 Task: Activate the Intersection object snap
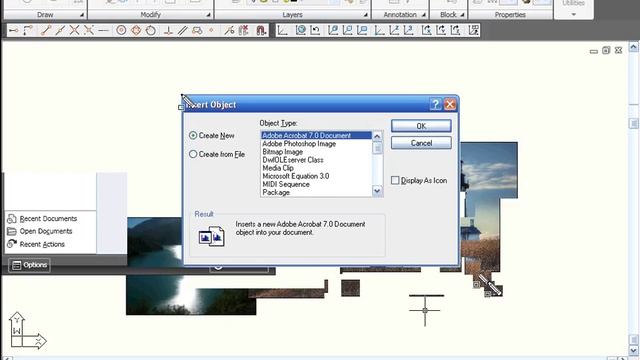click(x=74, y=31)
